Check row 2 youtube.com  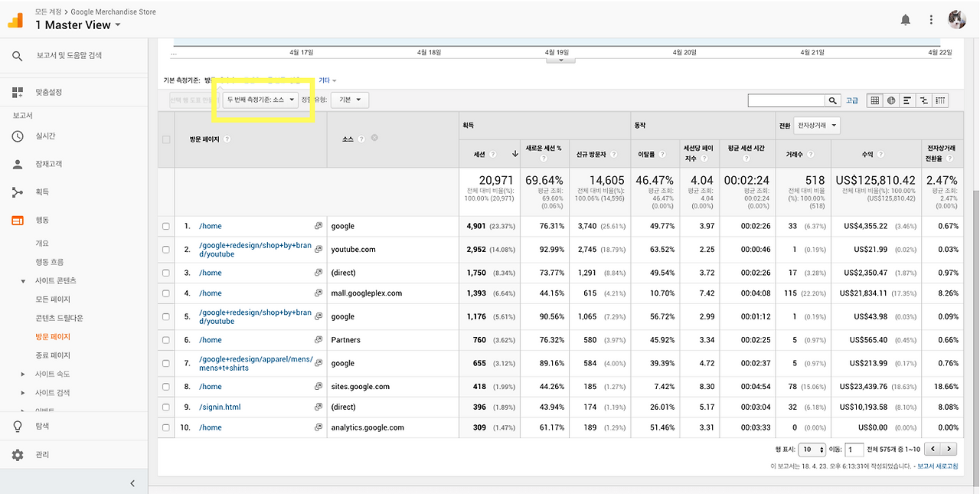coord(166,250)
